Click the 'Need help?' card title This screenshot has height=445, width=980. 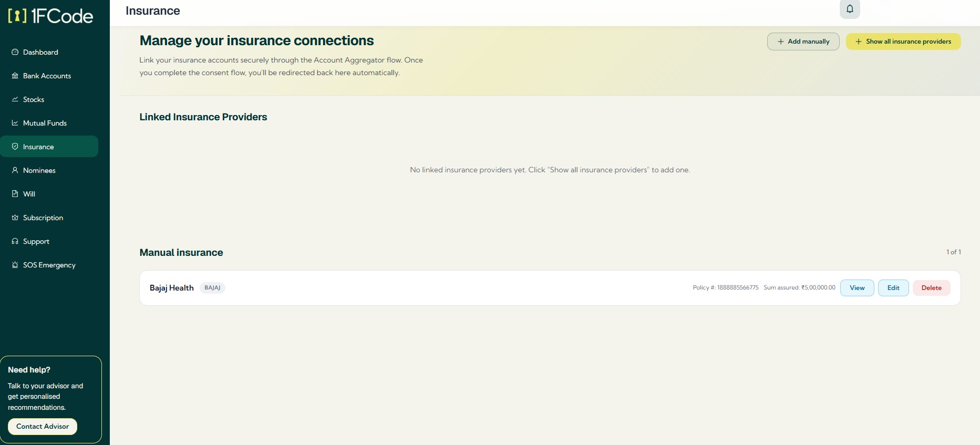click(x=29, y=370)
